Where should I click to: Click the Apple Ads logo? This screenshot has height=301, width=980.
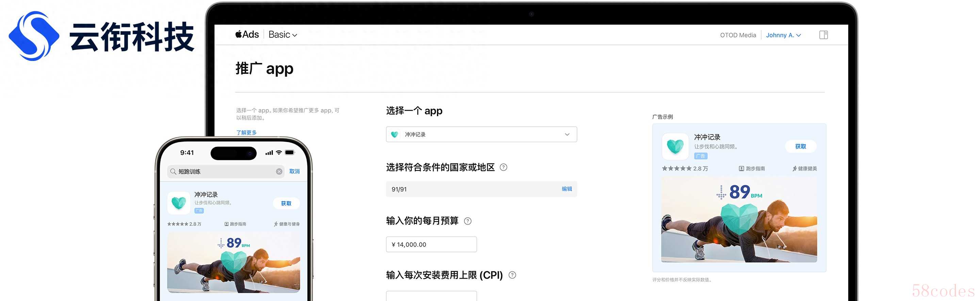(247, 35)
